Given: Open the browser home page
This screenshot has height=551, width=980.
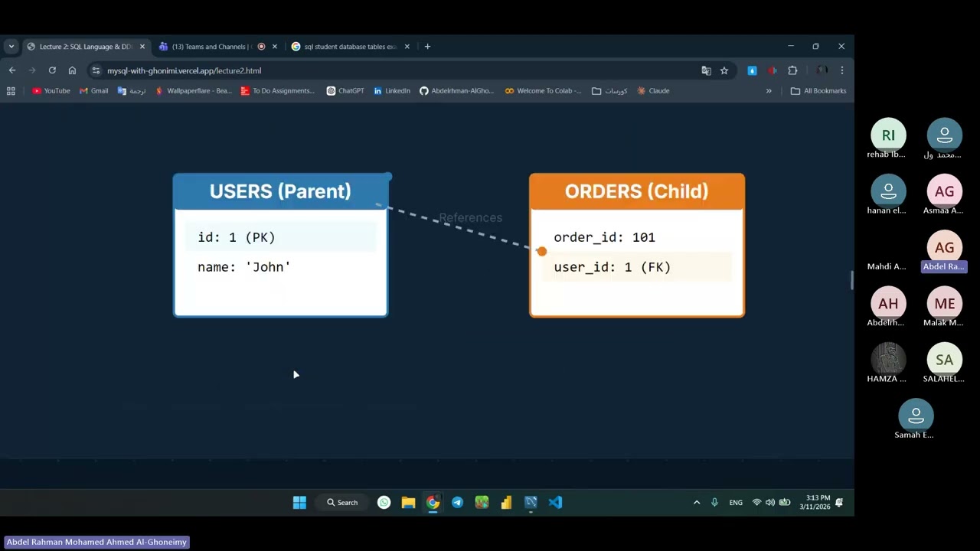Looking at the screenshot, I should tap(72, 70).
